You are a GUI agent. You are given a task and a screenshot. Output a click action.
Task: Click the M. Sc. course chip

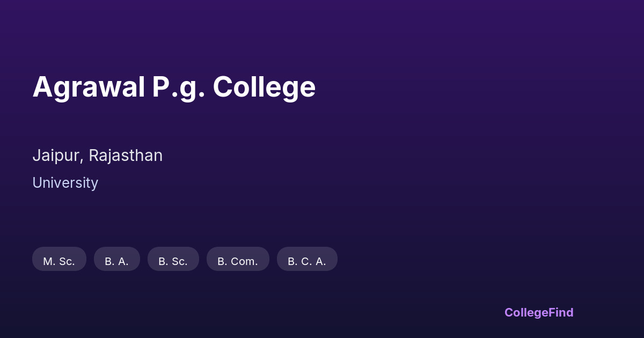click(x=59, y=260)
